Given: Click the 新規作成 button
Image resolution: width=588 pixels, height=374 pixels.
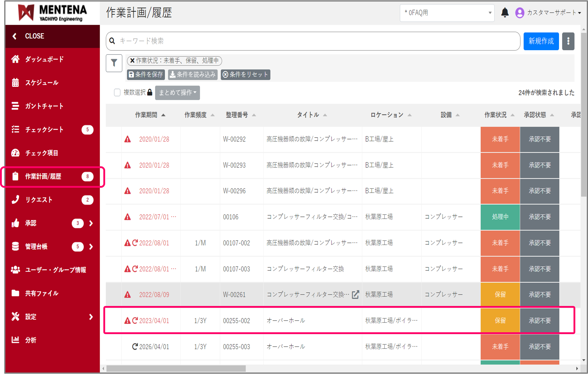Looking at the screenshot, I should pos(541,41).
